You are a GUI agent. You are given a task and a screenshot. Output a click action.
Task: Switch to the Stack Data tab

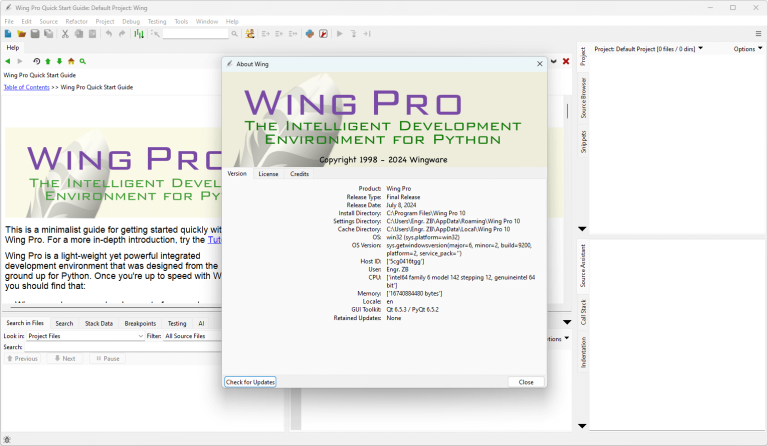point(99,324)
